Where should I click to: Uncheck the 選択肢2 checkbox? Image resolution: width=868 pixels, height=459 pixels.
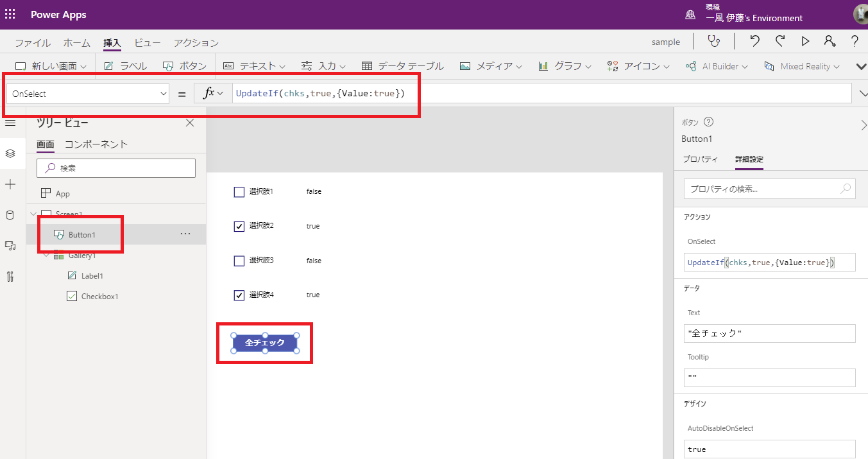point(239,226)
